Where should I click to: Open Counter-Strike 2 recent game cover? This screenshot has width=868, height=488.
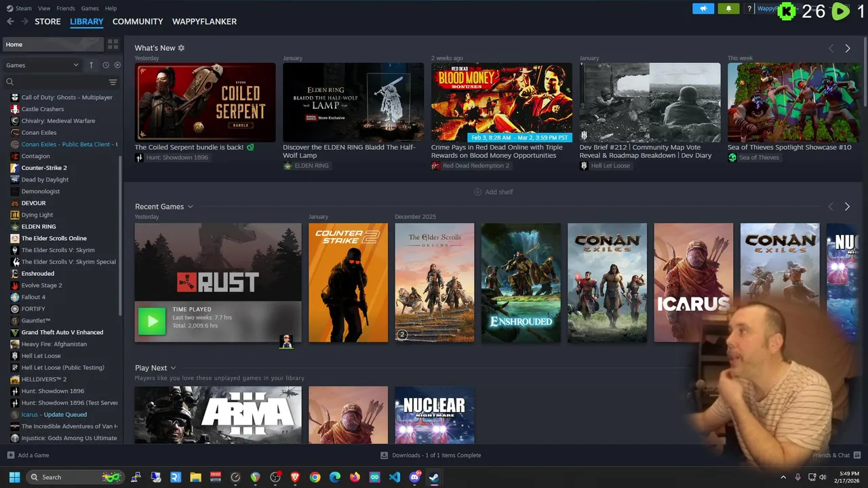pyautogui.click(x=348, y=283)
